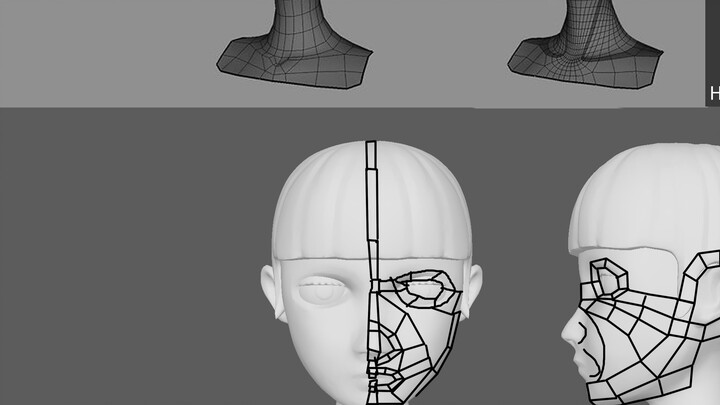This screenshot has height=405, width=720.
Task: Click the retopology eye loop on front head
Action: coord(421,291)
